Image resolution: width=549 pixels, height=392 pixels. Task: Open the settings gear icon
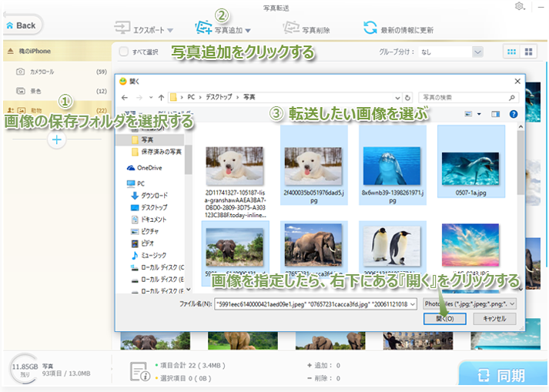[519, 6]
